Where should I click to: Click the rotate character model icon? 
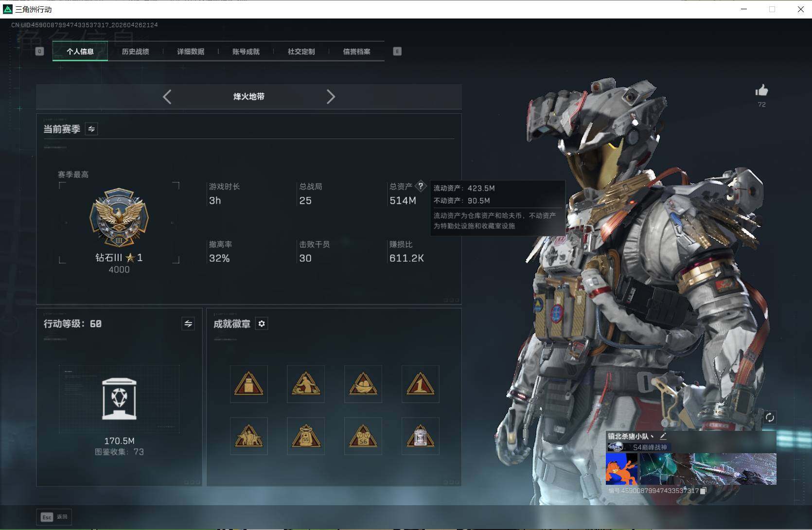770,417
